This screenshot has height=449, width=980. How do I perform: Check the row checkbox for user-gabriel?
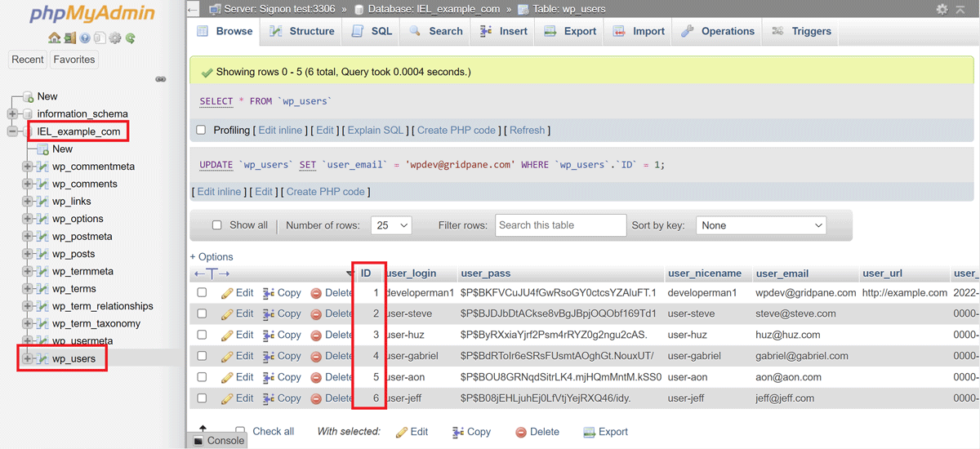click(x=202, y=356)
